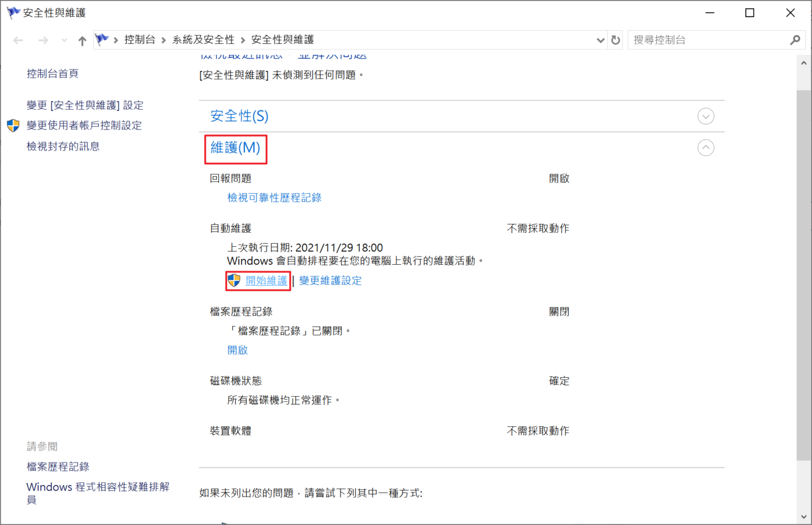This screenshot has height=525, width=812.
Task: Click 確定 status for 磁碟機狀態
Action: [559, 381]
